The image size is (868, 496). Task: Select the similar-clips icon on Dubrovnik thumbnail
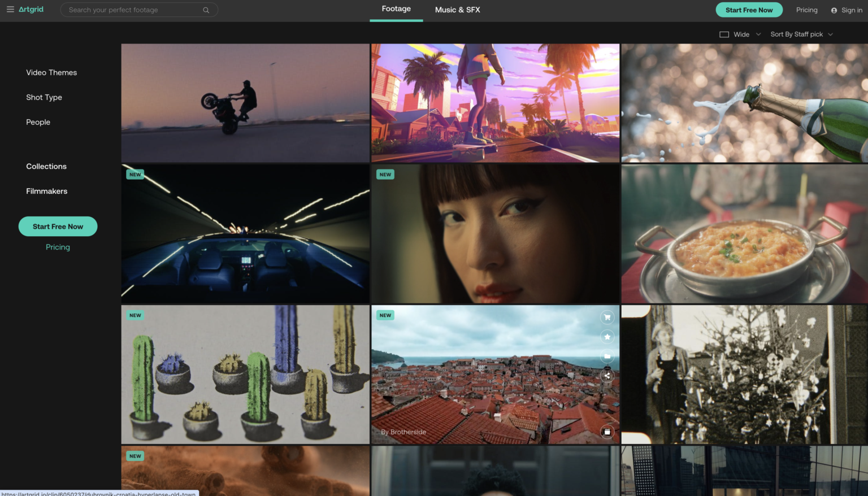click(607, 431)
